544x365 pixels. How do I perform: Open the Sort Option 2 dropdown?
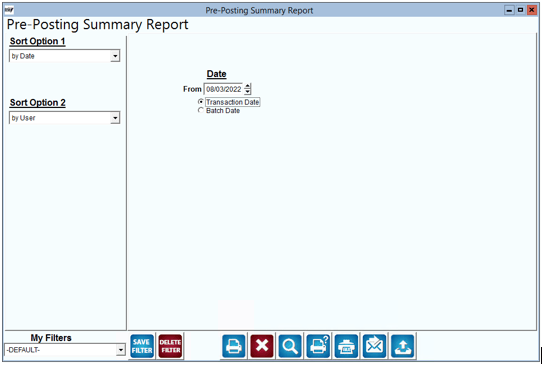coord(115,118)
